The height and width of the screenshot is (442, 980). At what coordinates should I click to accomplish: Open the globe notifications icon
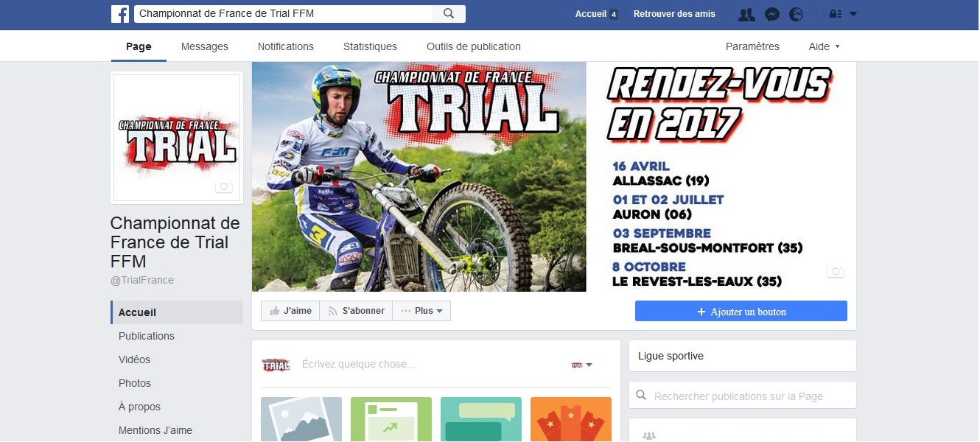[796, 14]
